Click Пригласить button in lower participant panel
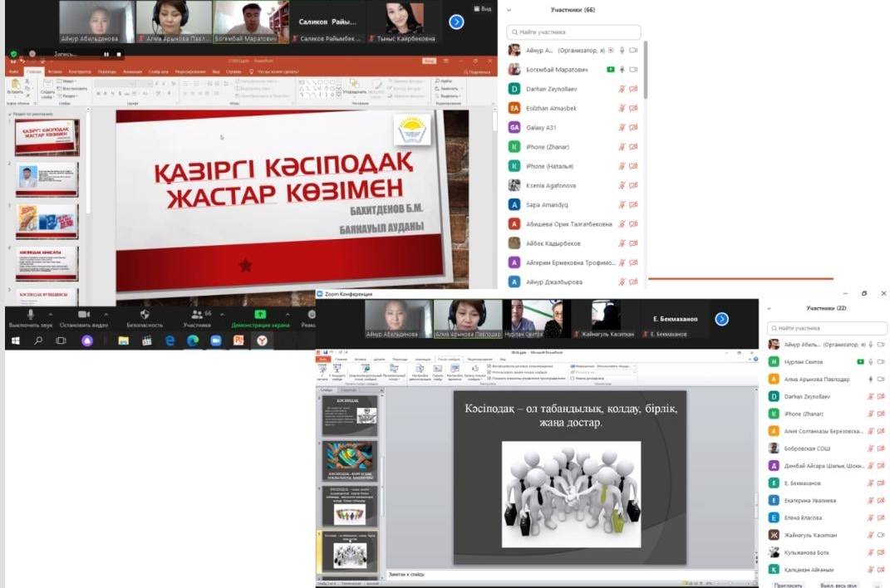890x588 pixels. (788, 585)
